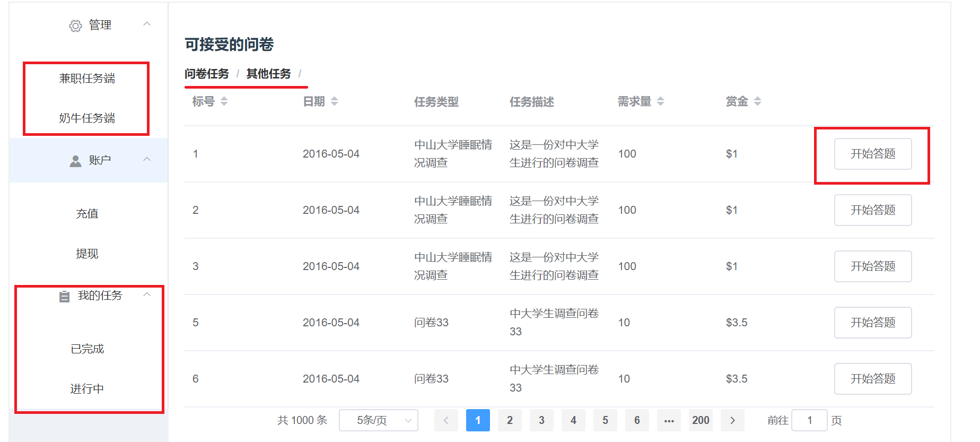Start answering questionnaire number 1
The image size is (980, 442).
click(x=872, y=154)
